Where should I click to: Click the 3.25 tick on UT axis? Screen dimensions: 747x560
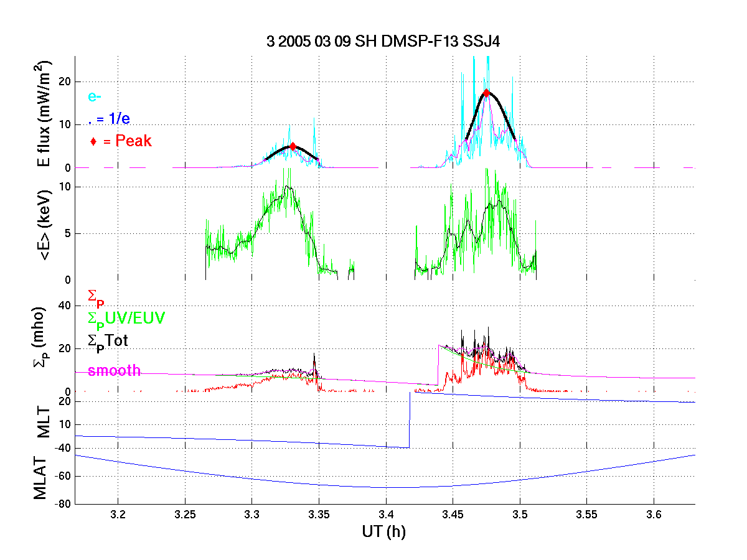(x=184, y=515)
